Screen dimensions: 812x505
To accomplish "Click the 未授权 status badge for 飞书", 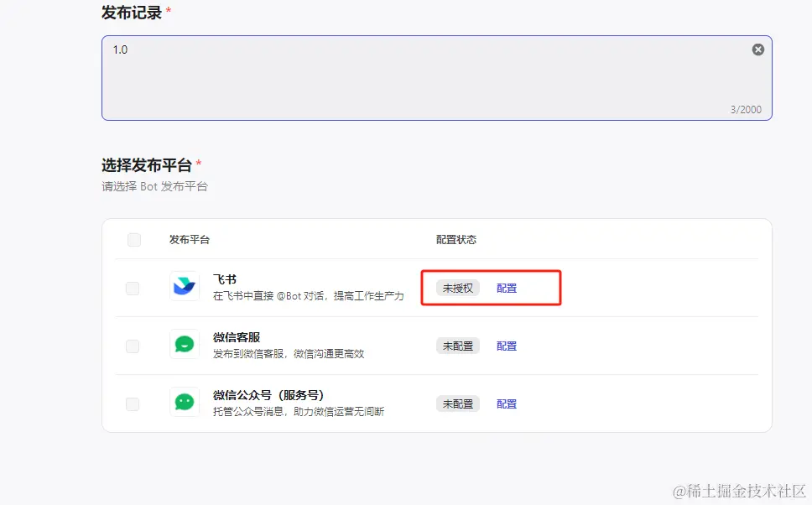I will tap(458, 288).
